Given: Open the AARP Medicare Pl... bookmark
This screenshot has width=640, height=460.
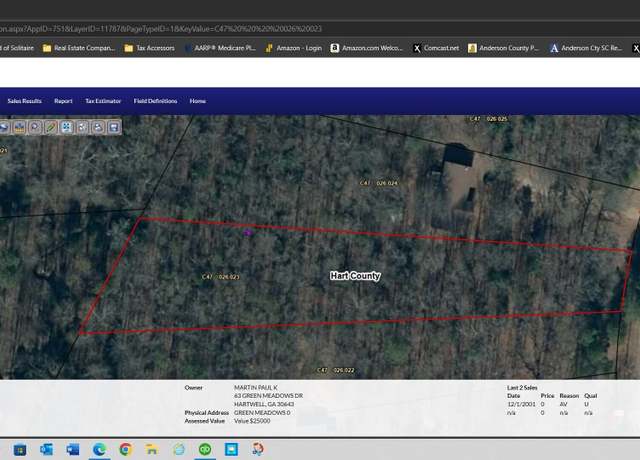Looking at the screenshot, I should coord(220,48).
